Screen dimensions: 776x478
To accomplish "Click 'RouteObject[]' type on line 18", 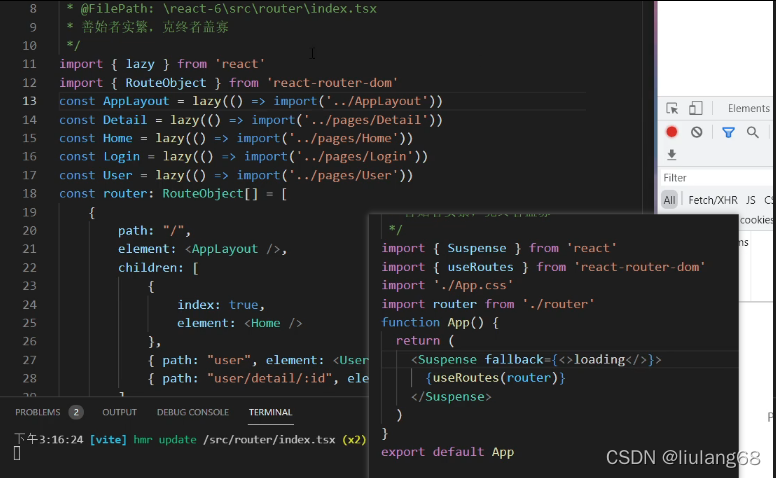I will pyautogui.click(x=210, y=193).
